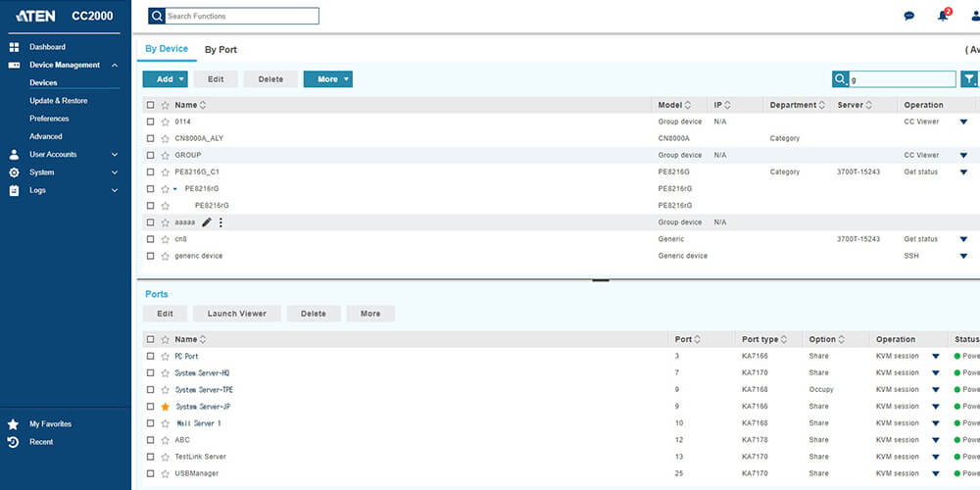Favorite the CN8000A_ALY device star
The height and width of the screenshot is (490, 980).
(x=165, y=138)
